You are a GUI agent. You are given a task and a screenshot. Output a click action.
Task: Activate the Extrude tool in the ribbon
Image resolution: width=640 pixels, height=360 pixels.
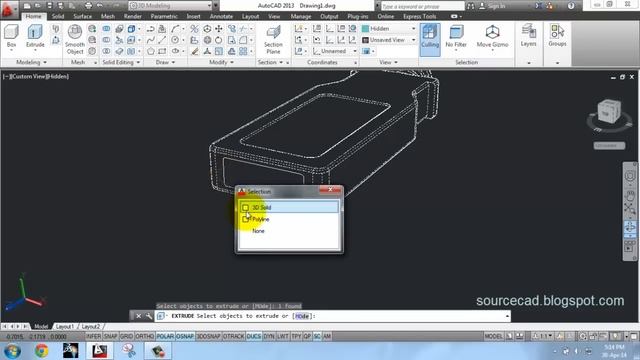pyautogui.click(x=35, y=36)
